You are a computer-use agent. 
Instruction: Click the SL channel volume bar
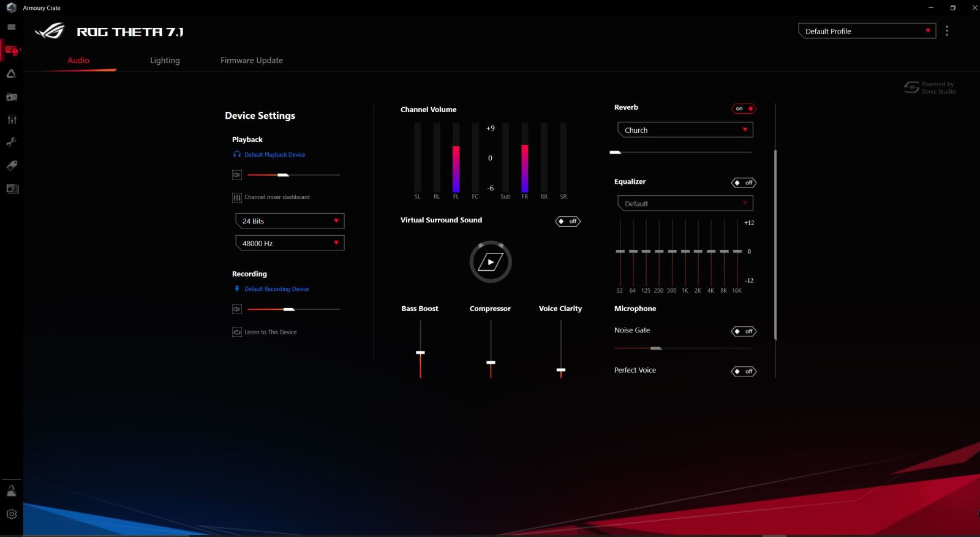[x=418, y=158]
